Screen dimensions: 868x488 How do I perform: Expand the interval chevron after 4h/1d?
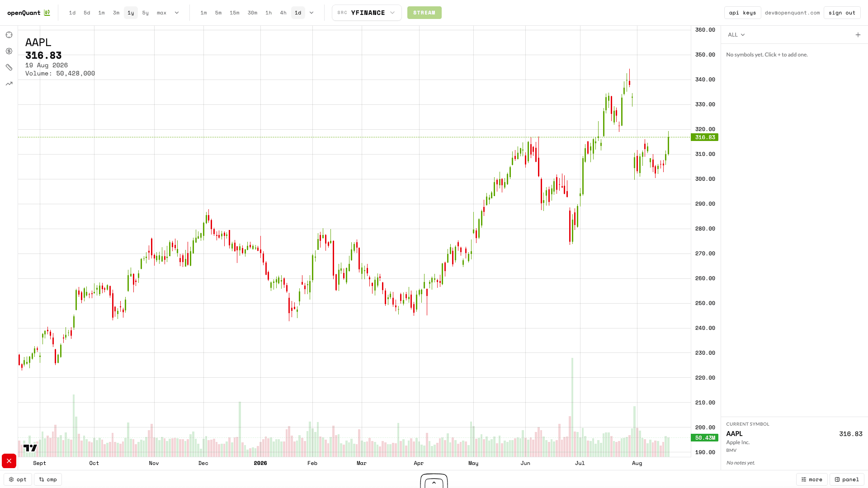coord(311,13)
